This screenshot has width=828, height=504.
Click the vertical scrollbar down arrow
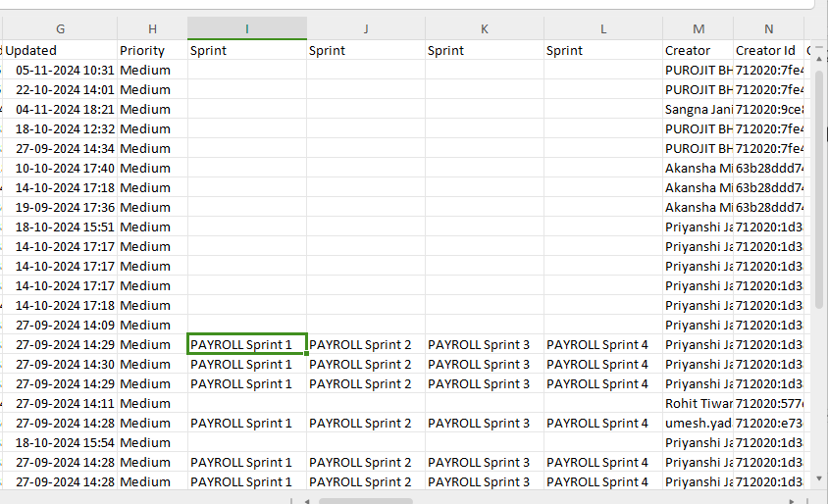(819, 479)
